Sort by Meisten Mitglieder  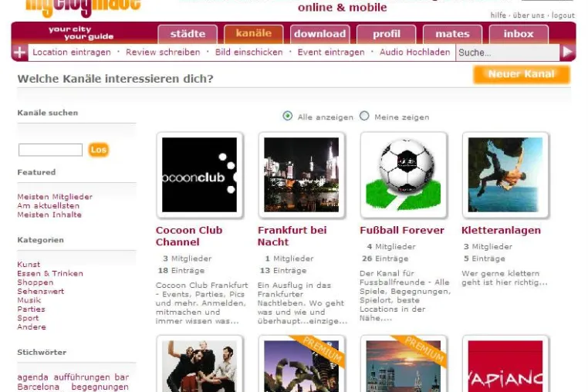click(55, 197)
